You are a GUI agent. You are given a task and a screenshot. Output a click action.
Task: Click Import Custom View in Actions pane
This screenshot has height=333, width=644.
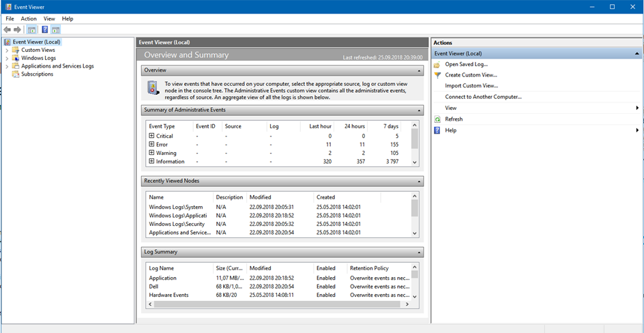tap(471, 86)
